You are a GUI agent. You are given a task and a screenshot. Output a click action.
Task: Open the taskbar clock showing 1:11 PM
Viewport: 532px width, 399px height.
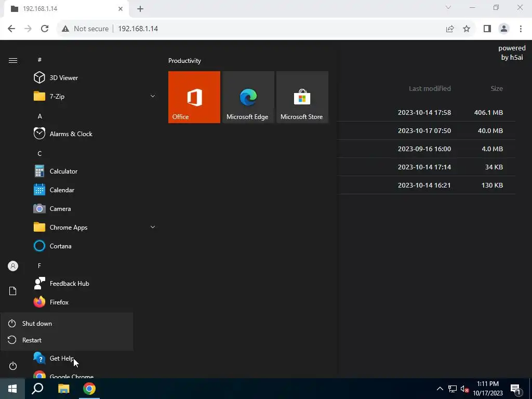click(488, 389)
